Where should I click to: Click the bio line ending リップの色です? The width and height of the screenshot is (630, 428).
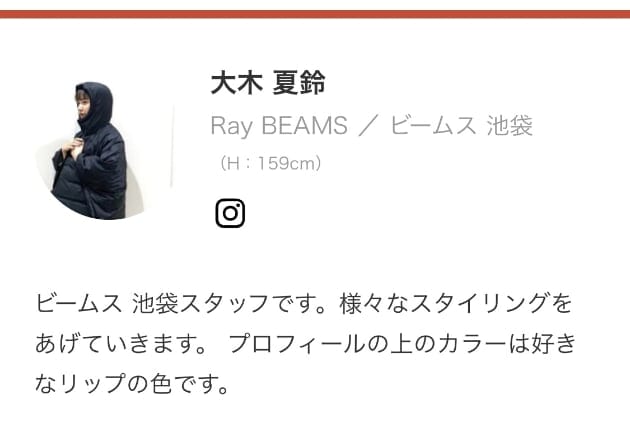[132, 383]
